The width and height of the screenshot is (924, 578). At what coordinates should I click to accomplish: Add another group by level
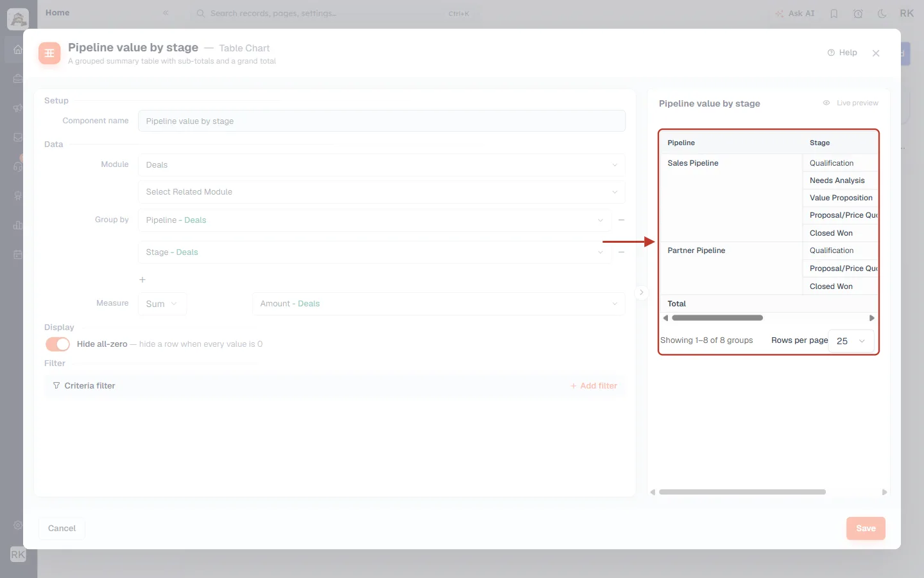pos(142,280)
